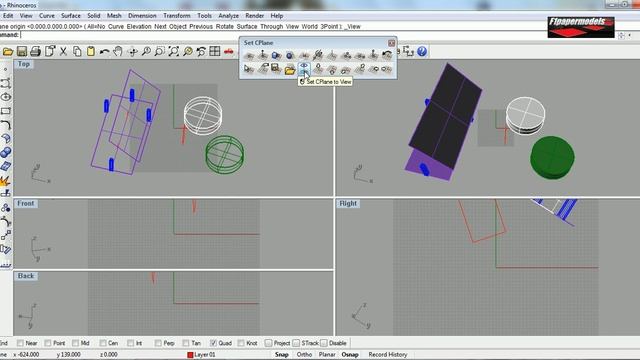The height and width of the screenshot is (360, 640).
Task: Enable the Near osnap checkbox
Action: (x=20, y=343)
